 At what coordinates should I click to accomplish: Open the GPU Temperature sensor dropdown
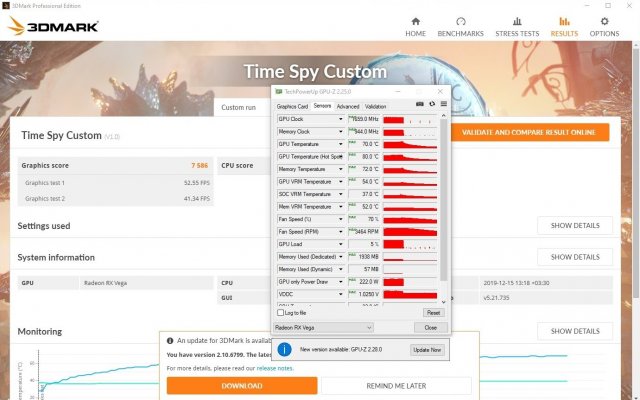point(341,144)
